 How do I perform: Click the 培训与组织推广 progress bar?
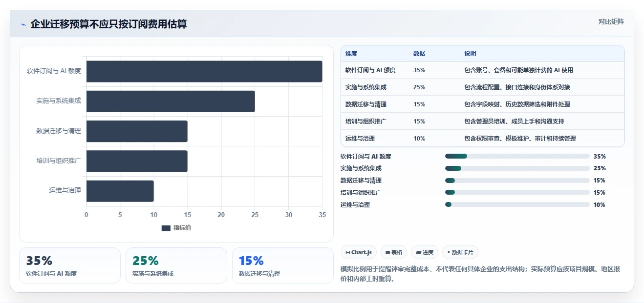pos(517,193)
